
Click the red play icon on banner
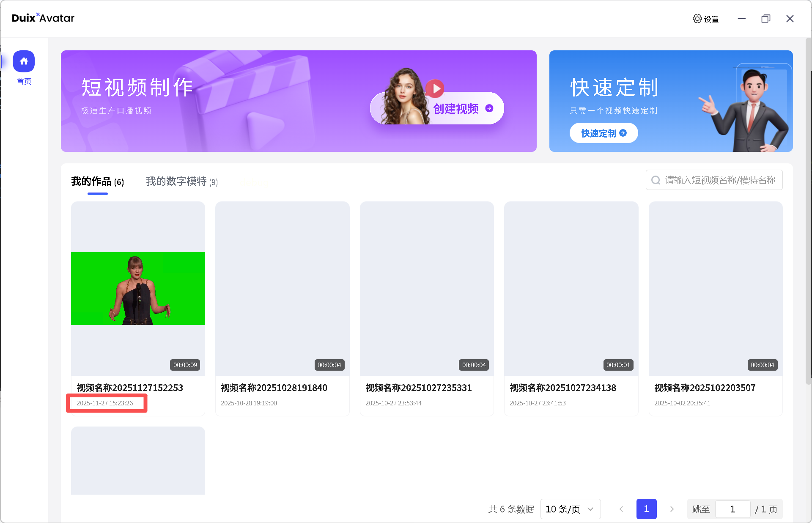[435, 88]
